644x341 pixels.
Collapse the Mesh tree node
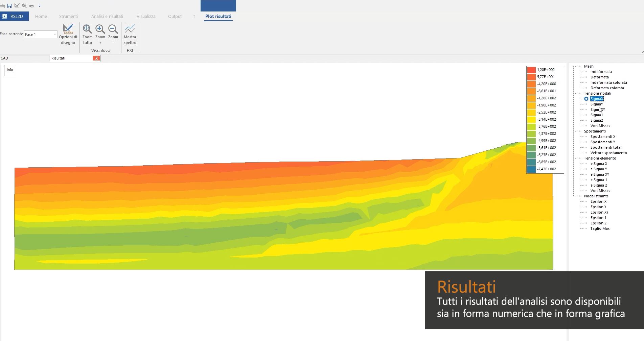580,66
